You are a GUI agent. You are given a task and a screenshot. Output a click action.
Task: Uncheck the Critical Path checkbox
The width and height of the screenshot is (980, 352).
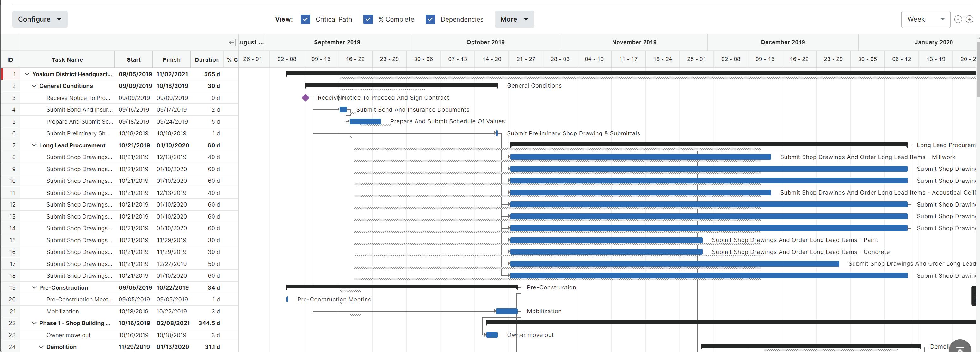point(305,19)
